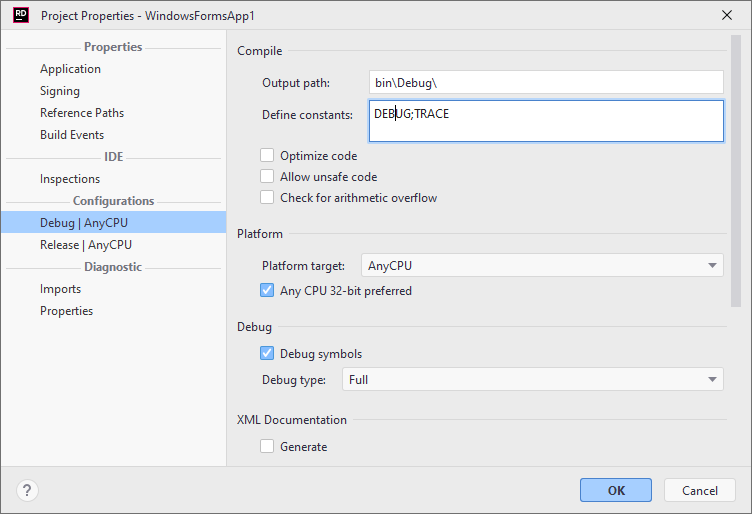The height and width of the screenshot is (514, 752).
Task: Toggle the Allow unsafe code checkbox
Action: point(267,177)
